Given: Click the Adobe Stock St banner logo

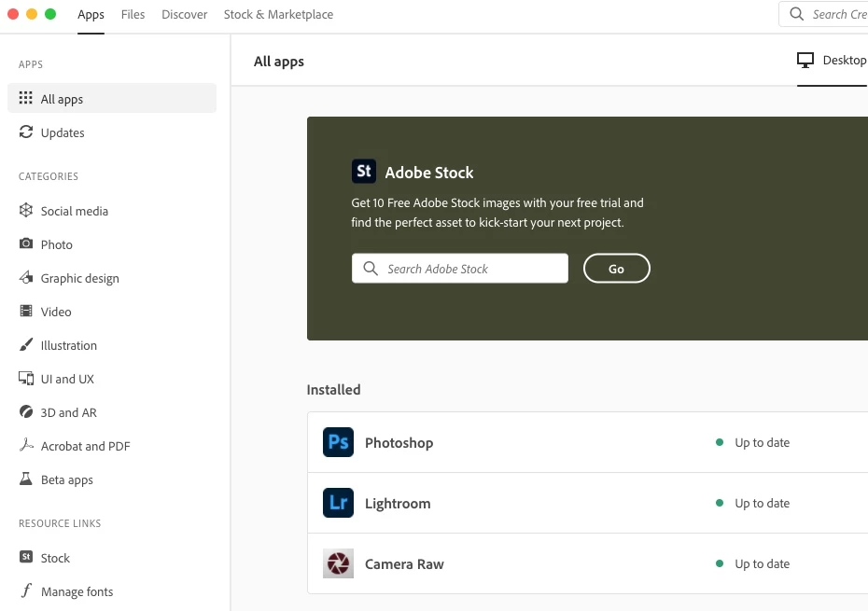Looking at the screenshot, I should click(364, 171).
